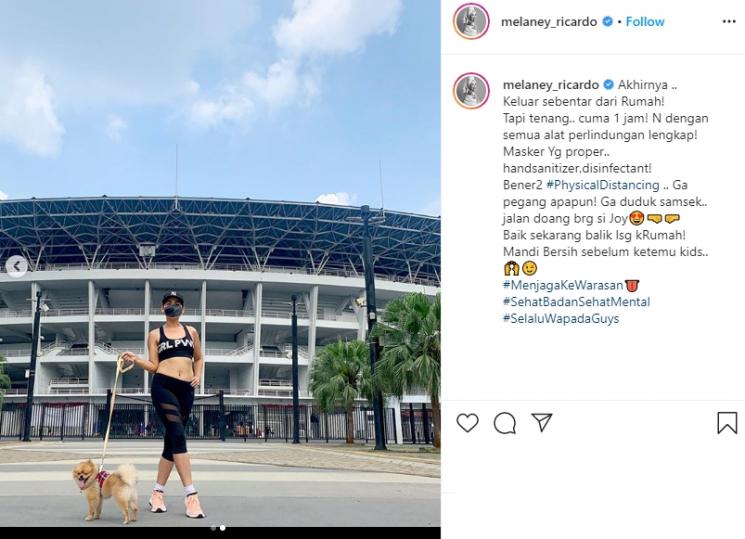Click the avatar beside the caption

(471, 91)
